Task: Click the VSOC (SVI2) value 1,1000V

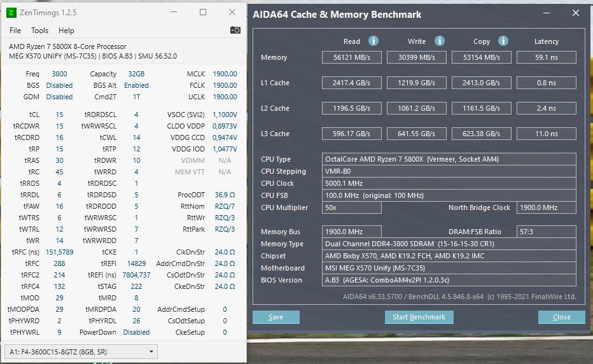Action: (x=225, y=115)
